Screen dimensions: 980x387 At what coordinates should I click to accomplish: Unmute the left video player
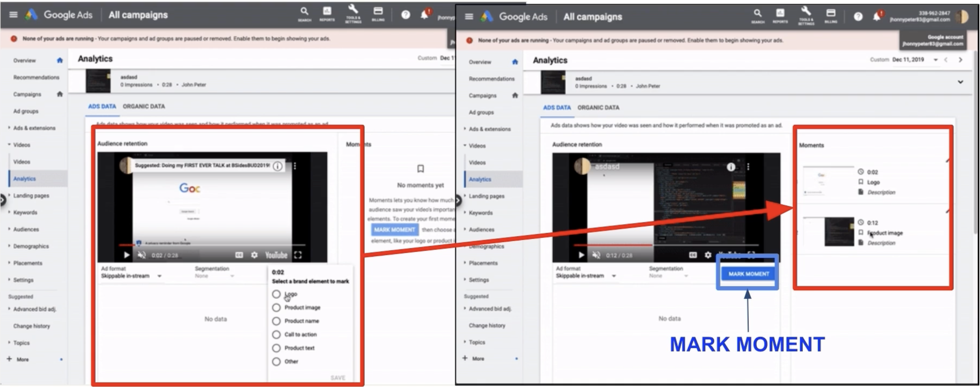(141, 255)
